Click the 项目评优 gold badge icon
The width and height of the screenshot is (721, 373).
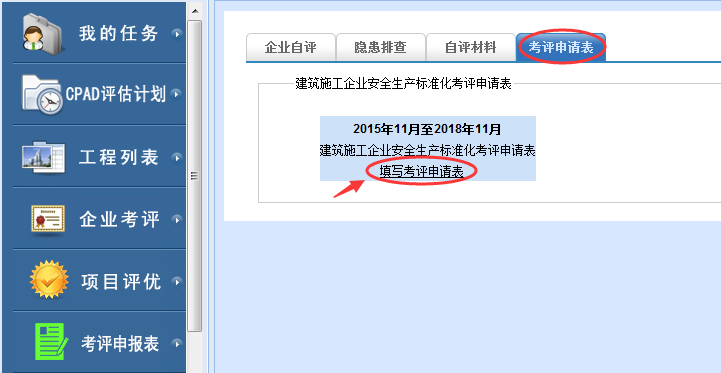(49, 280)
